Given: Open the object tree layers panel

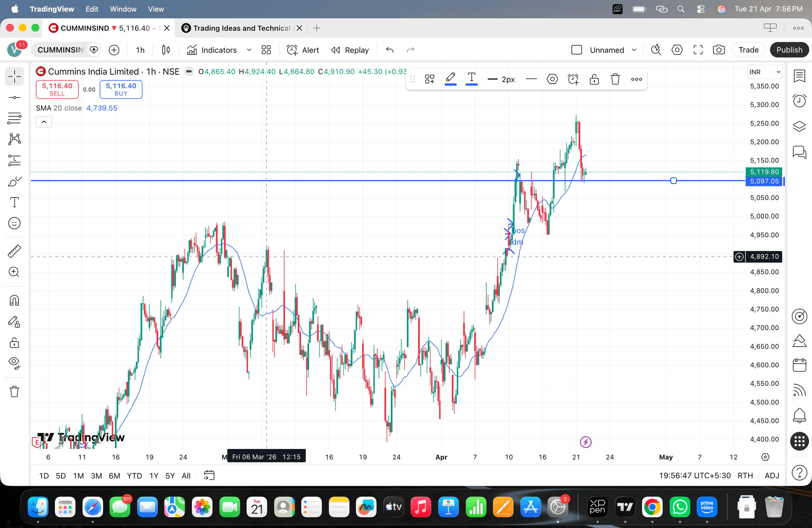Looking at the screenshot, I should (x=799, y=126).
